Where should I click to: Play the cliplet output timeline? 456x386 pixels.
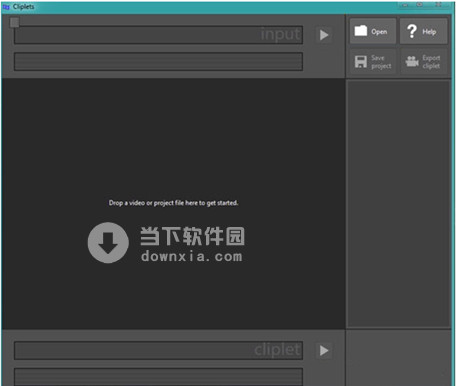[324, 350]
